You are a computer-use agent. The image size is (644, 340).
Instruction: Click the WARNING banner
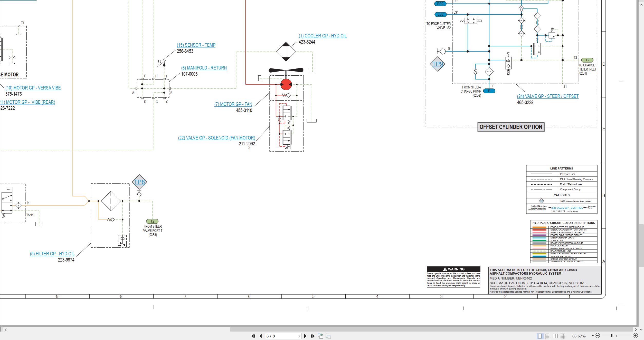click(x=453, y=269)
